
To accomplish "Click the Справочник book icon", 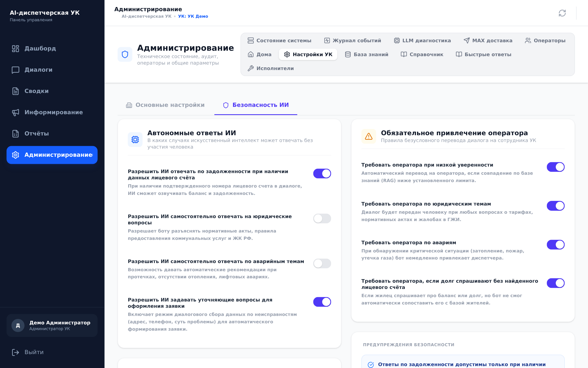I will (404, 55).
